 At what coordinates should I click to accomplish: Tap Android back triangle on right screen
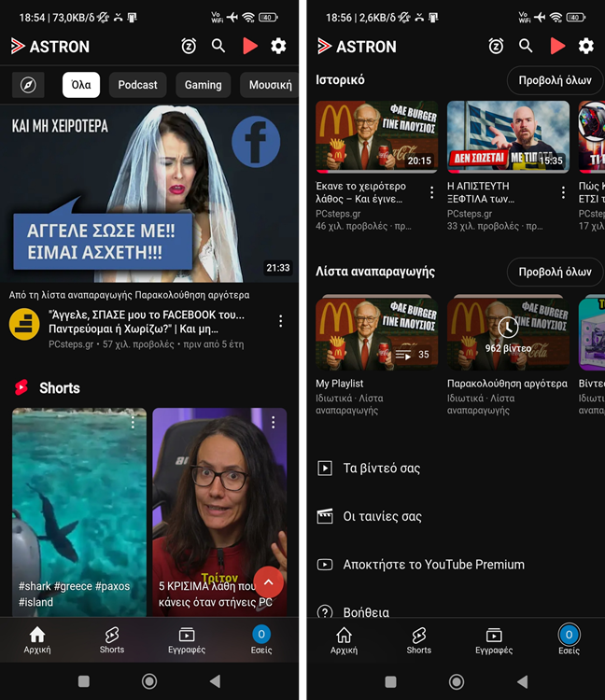point(523,681)
